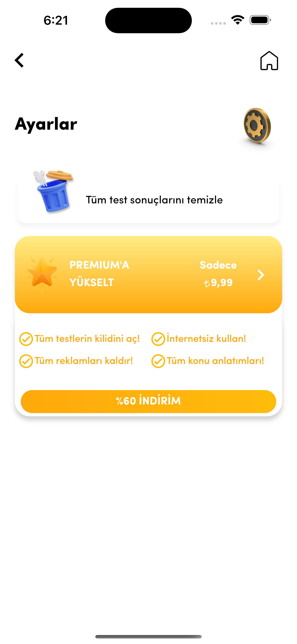Open premium via white chevron arrow
The width and height of the screenshot is (297, 644).
click(261, 275)
